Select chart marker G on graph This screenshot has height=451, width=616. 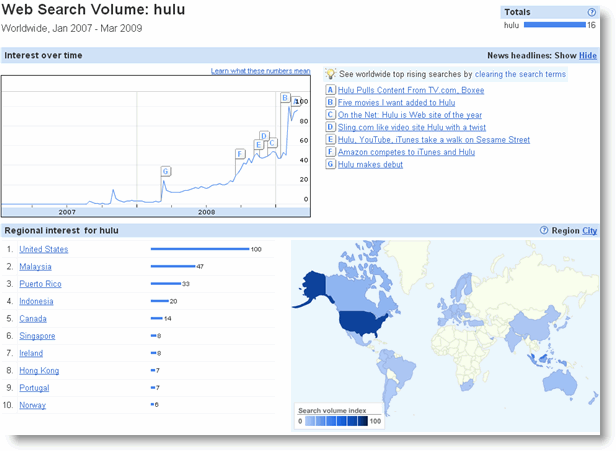166,171
